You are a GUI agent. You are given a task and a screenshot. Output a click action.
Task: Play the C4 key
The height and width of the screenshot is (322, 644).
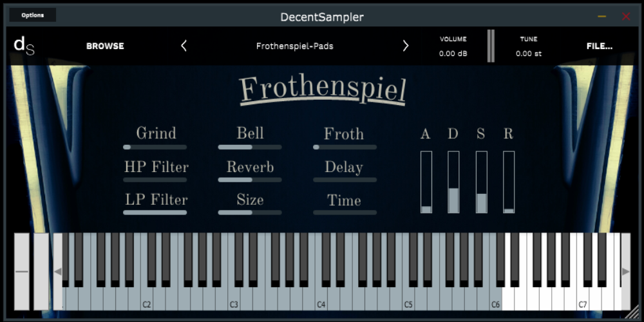click(x=321, y=300)
